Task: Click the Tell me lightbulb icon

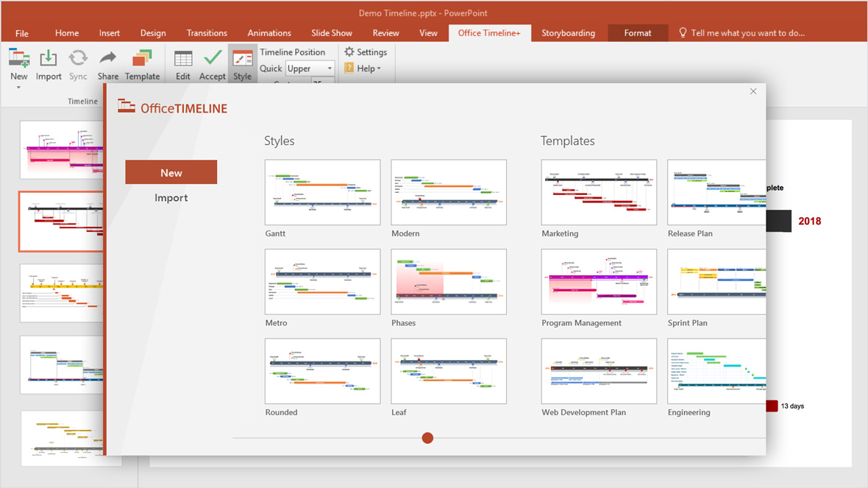Action: (x=683, y=32)
